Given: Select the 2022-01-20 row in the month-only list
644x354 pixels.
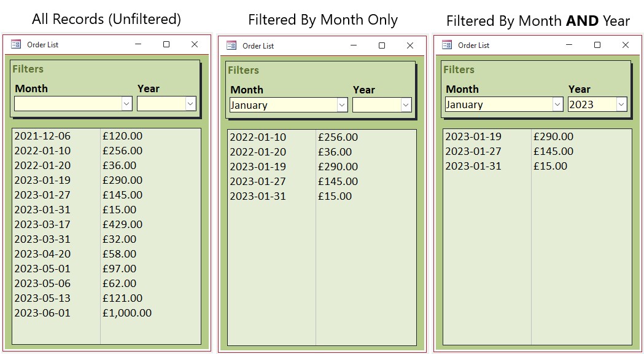Looking at the screenshot, I should [x=322, y=152].
